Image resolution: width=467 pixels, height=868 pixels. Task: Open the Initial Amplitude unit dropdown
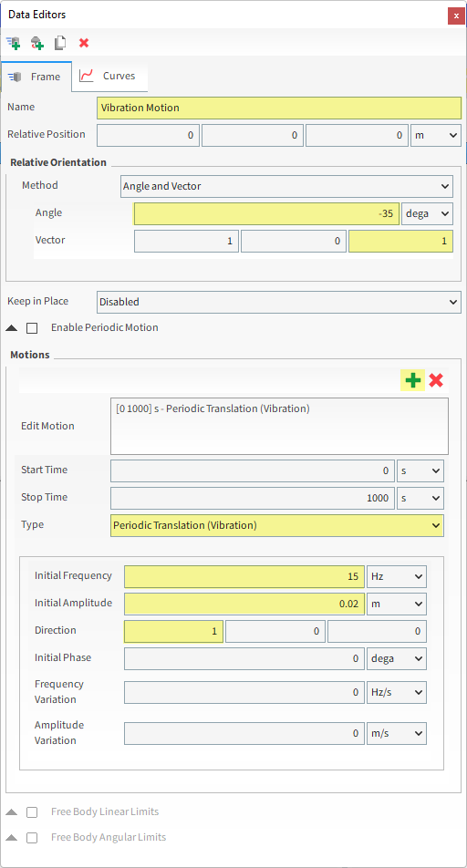coord(397,604)
